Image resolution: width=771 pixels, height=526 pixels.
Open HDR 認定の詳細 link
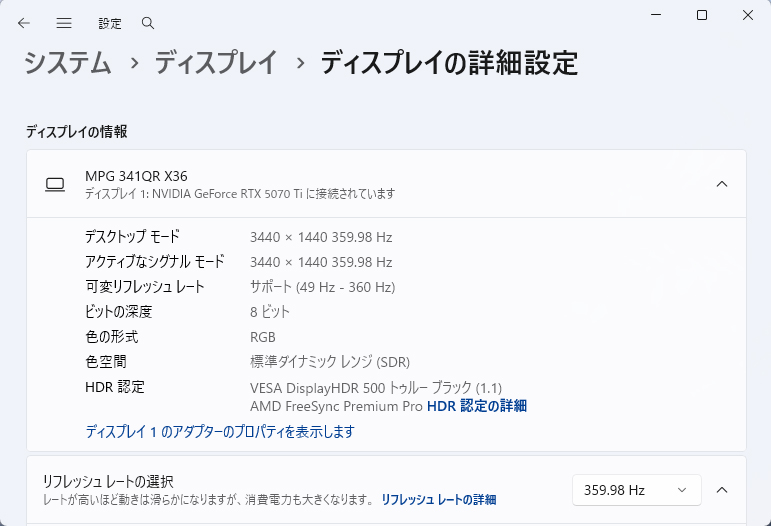point(477,406)
